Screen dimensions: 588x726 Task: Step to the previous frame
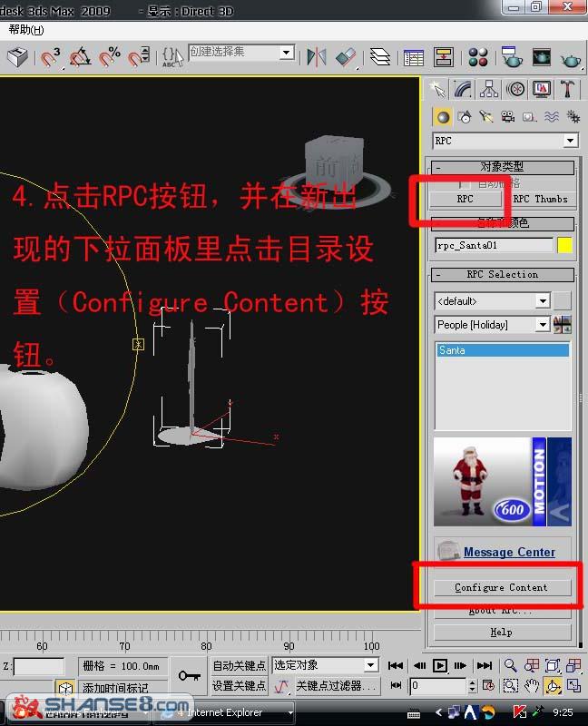[419, 665]
